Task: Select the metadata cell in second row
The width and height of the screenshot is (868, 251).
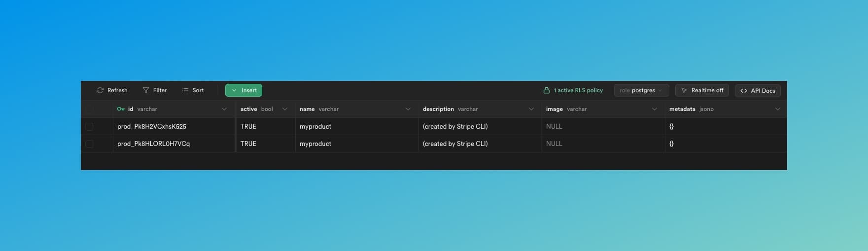Action: click(725, 143)
